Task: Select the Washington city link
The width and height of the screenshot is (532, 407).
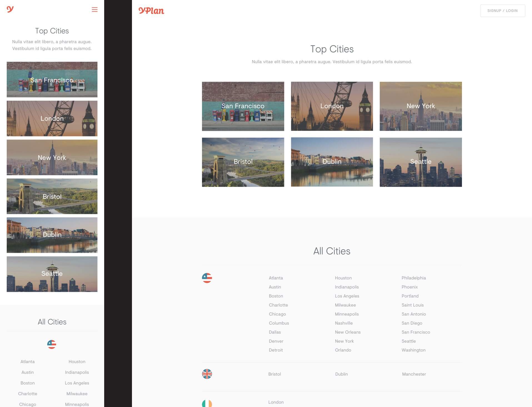Action: pyautogui.click(x=413, y=350)
